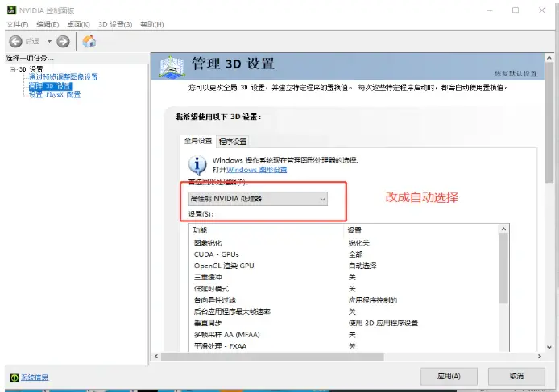Screen dimensions: 559x392
Task: Minimize the NVIDIA control panel window
Action: tap(490, 10)
